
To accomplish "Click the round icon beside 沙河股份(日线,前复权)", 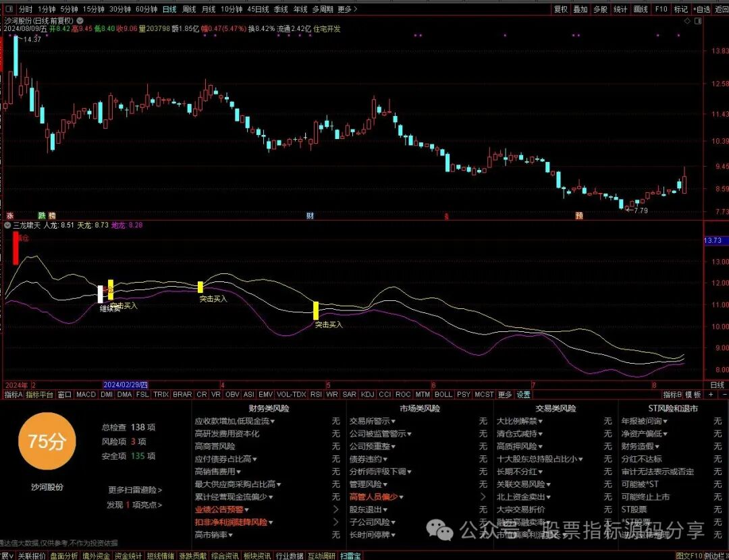I will [80, 20].
